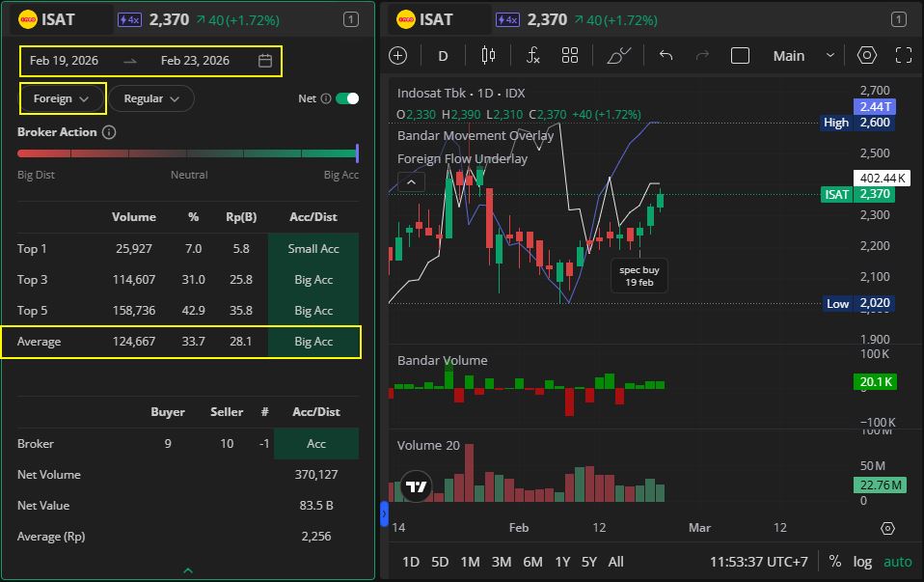The width and height of the screenshot is (924, 582).
Task: Click the Volume 20 indicator label
Action: (428, 445)
